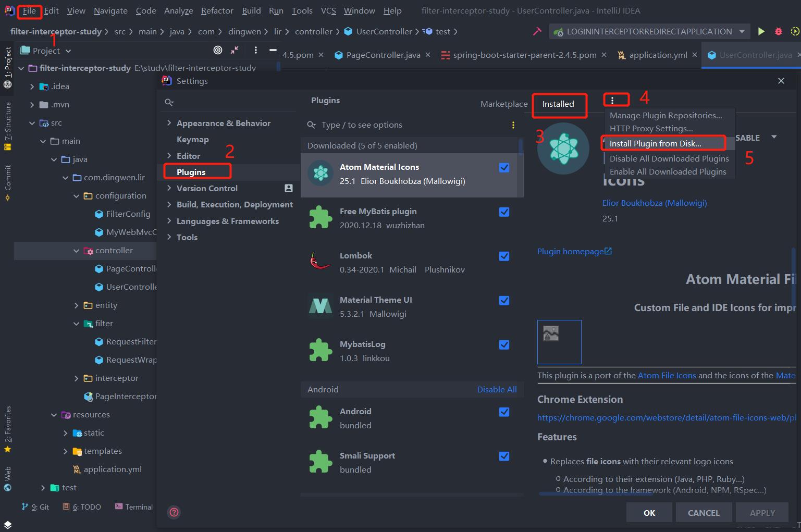Toggle the MybatisLog plugin checkbox
Viewport: 801px width, 532px height.
point(504,344)
